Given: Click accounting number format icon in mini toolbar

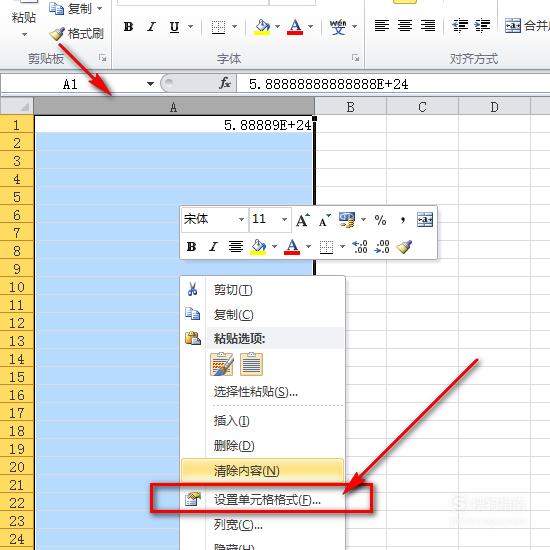Looking at the screenshot, I should pos(347,220).
